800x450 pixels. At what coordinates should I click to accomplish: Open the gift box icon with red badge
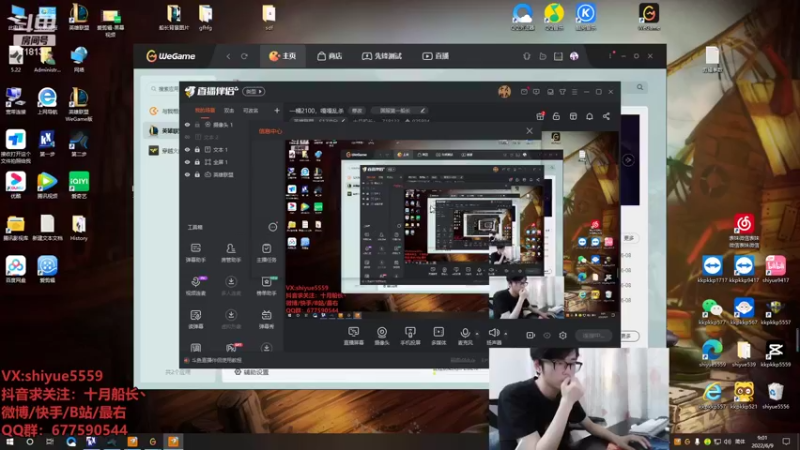tap(540, 116)
